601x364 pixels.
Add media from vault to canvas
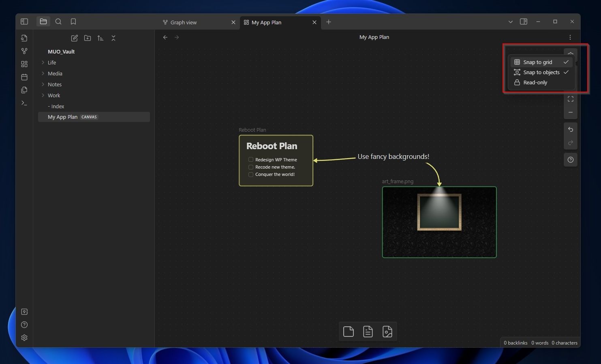point(387,332)
